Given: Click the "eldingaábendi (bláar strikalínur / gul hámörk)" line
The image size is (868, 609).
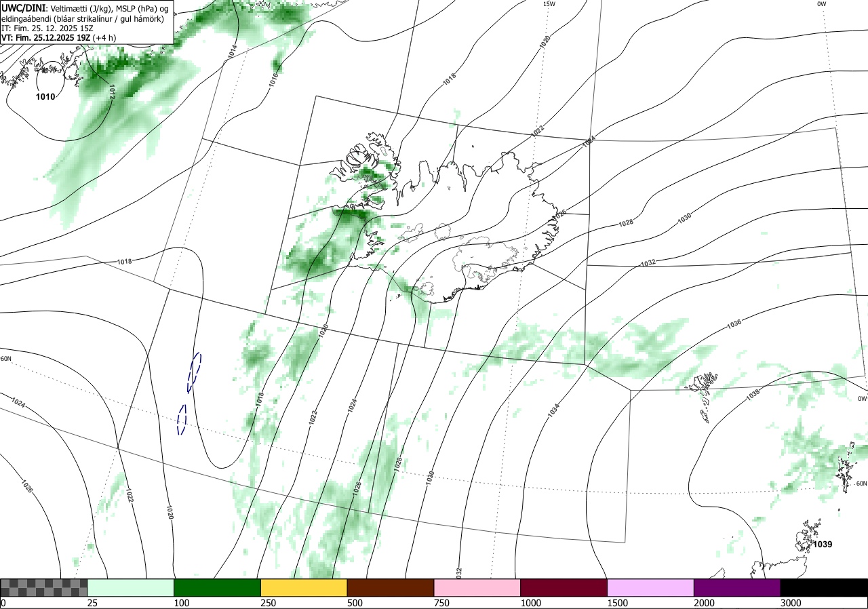Looking at the screenshot, I should 83,18.
